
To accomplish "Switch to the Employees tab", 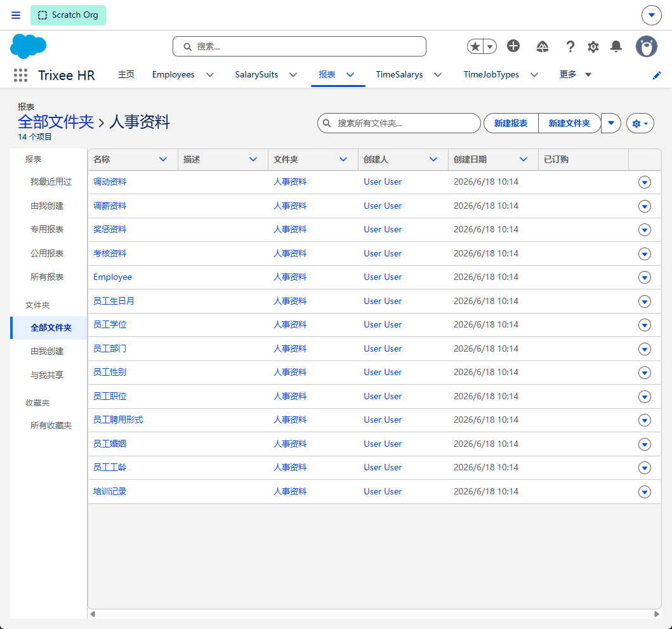I will (x=173, y=75).
